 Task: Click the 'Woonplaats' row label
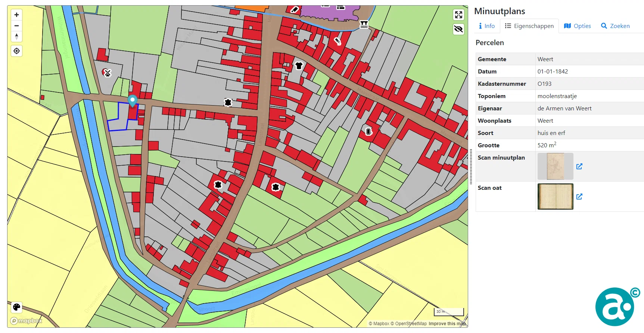click(x=495, y=121)
